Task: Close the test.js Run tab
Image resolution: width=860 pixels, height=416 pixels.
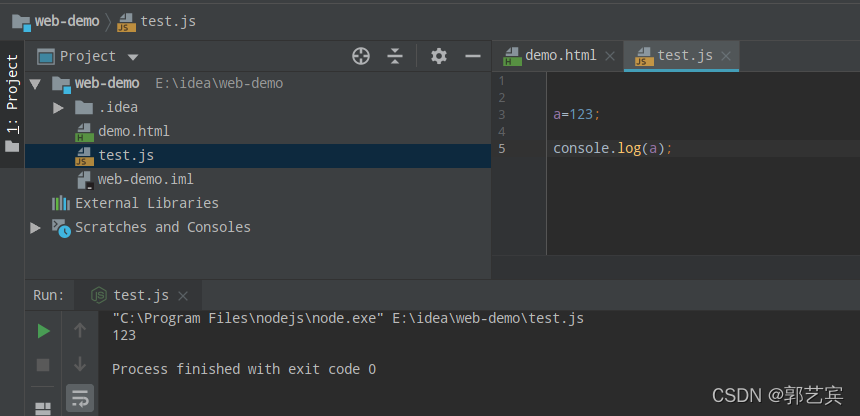Action: [183, 296]
